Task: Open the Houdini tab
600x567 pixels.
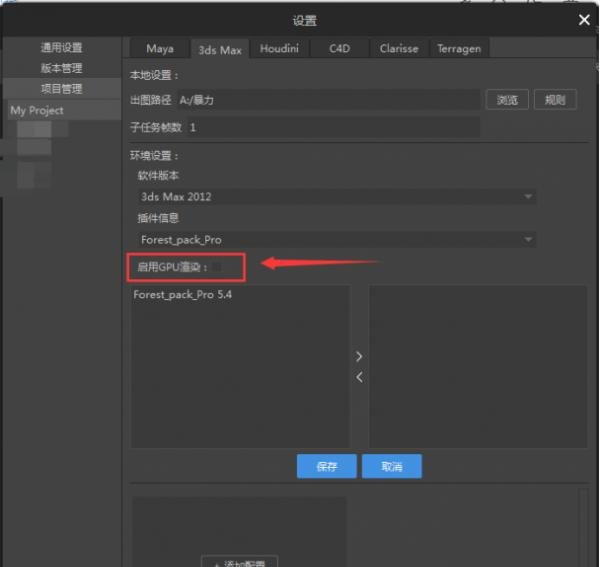Action: [x=279, y=49]
